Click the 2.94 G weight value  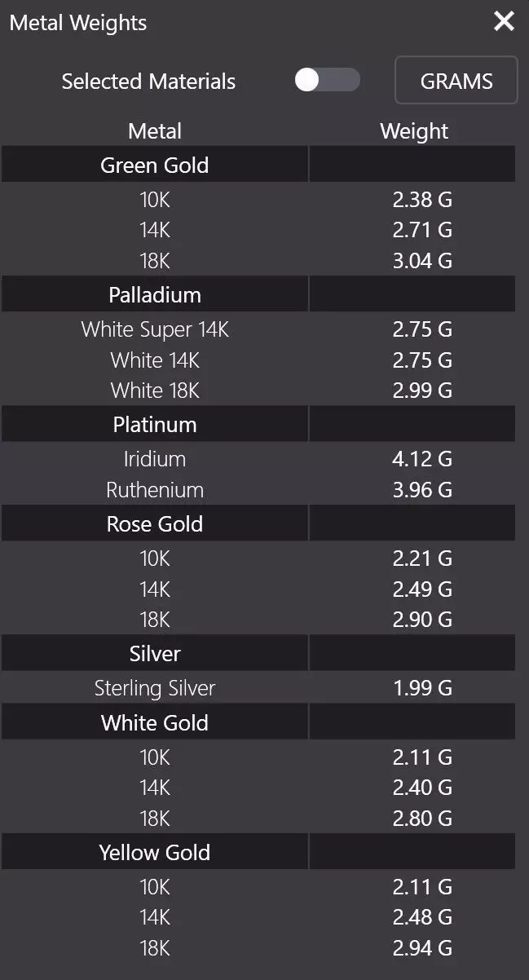click(422, 948)
